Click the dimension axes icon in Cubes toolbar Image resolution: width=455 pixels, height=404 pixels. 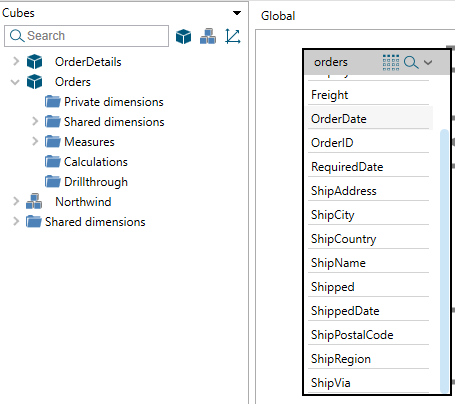(x=233, y=36)
